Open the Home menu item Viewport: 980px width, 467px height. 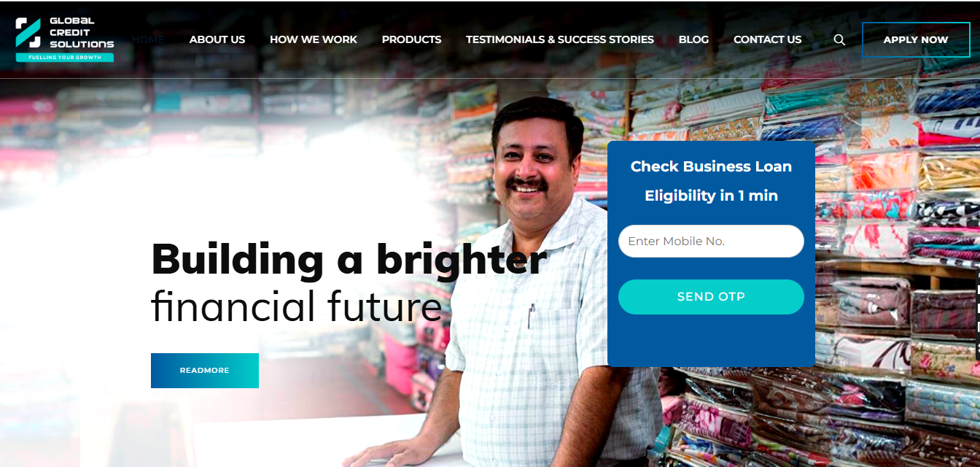pyautogui.click(x=148, y=39)
